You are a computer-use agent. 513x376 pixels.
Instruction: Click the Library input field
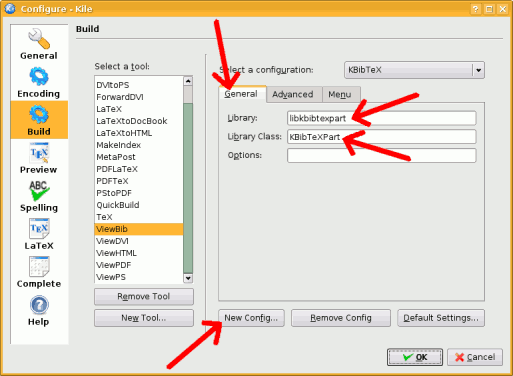point(382,118)
